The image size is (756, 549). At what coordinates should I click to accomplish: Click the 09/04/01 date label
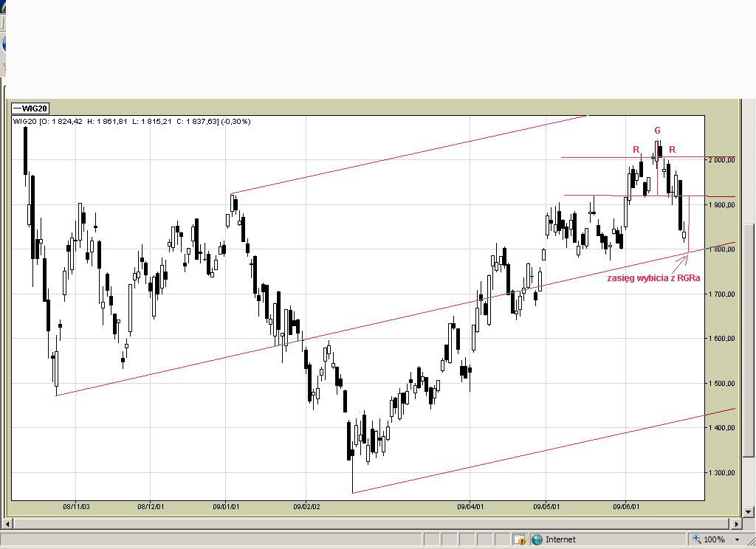[470, 507]
